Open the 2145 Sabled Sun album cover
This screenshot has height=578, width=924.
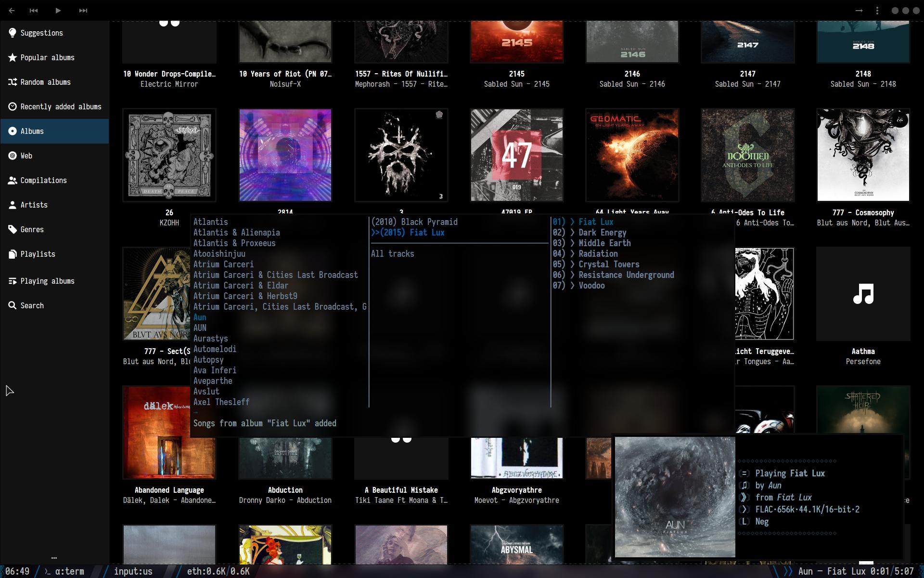click(x=517, y=42)
